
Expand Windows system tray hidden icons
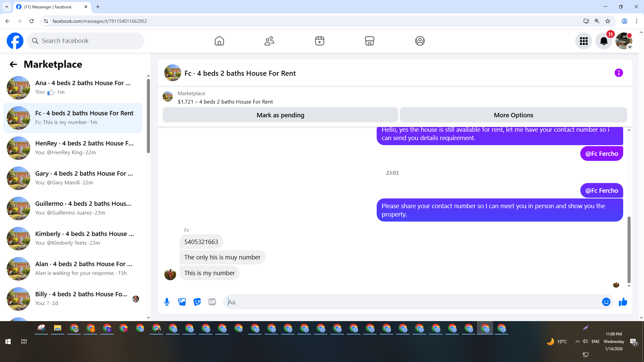pyautogui.click(x=577, y=342)
